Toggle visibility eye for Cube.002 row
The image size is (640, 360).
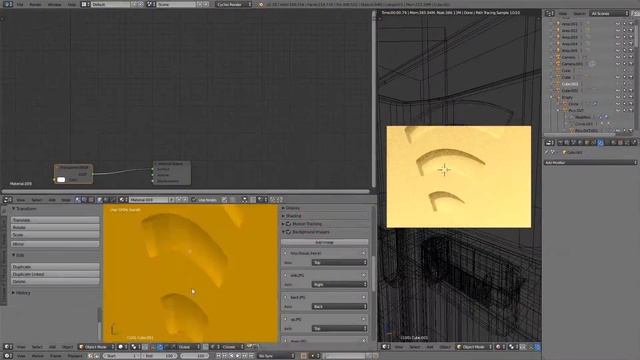618,91
